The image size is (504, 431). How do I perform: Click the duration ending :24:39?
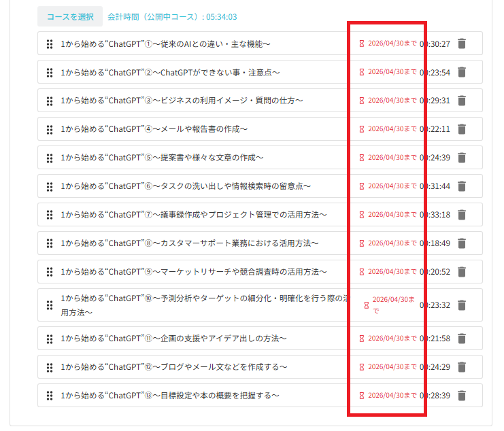(435, 158)
